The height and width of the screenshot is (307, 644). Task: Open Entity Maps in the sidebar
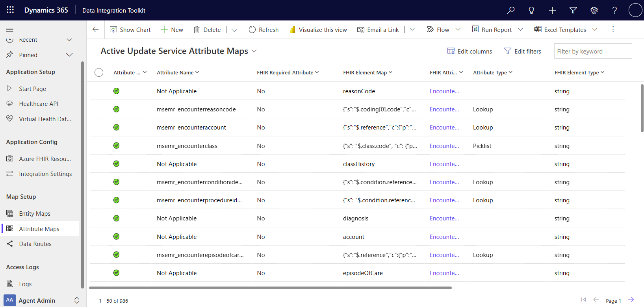[x=35, y=214]
